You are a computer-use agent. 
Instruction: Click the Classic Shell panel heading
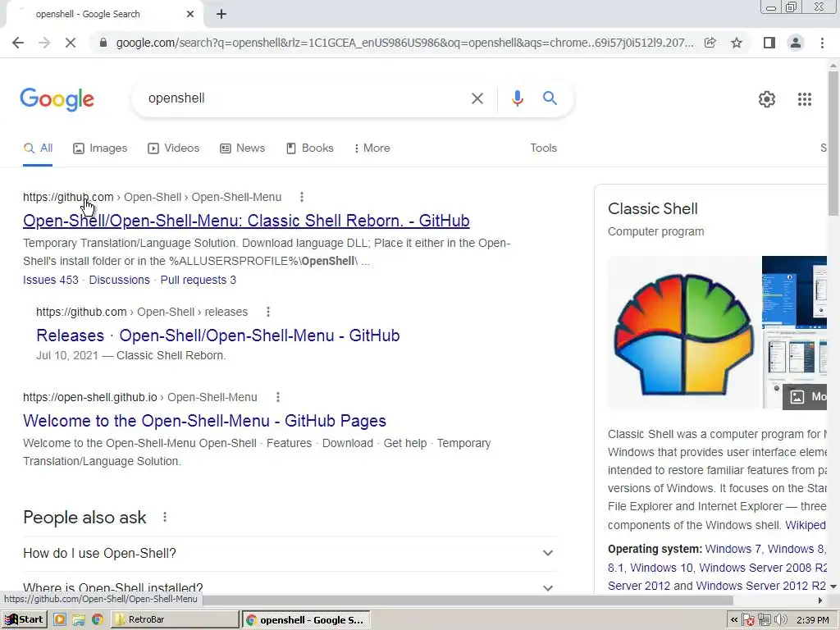652,209
